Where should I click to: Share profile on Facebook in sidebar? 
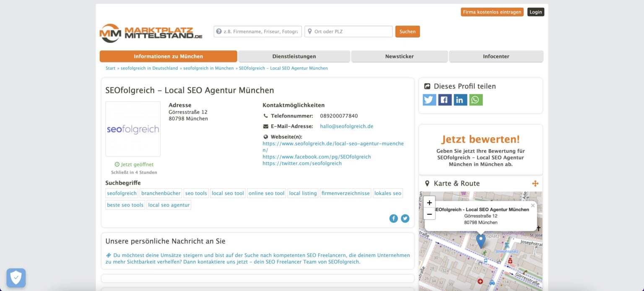point(445,100)
